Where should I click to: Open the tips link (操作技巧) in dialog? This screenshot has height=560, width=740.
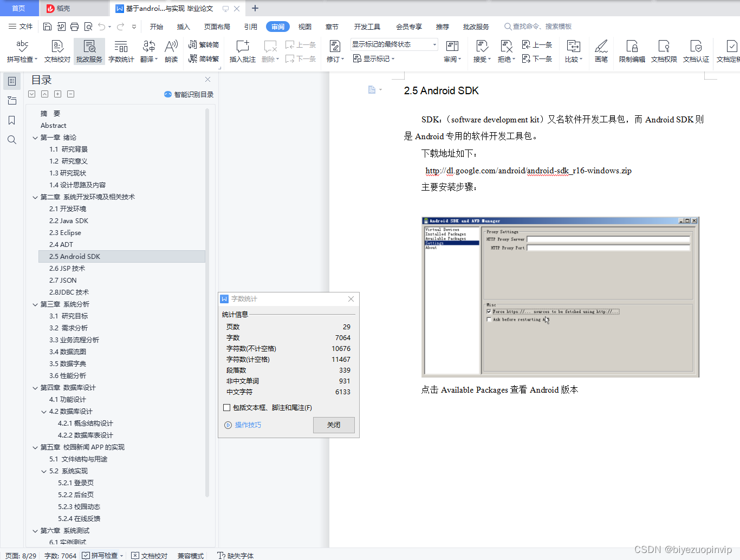pyautogui.click(x=243, y=425)
